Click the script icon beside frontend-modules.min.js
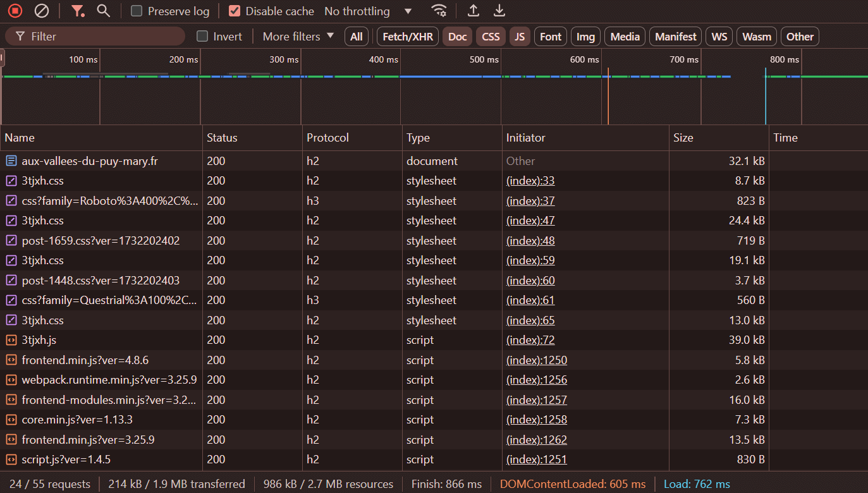This screenshot has height=493, width=868. (x=11, y=400)
